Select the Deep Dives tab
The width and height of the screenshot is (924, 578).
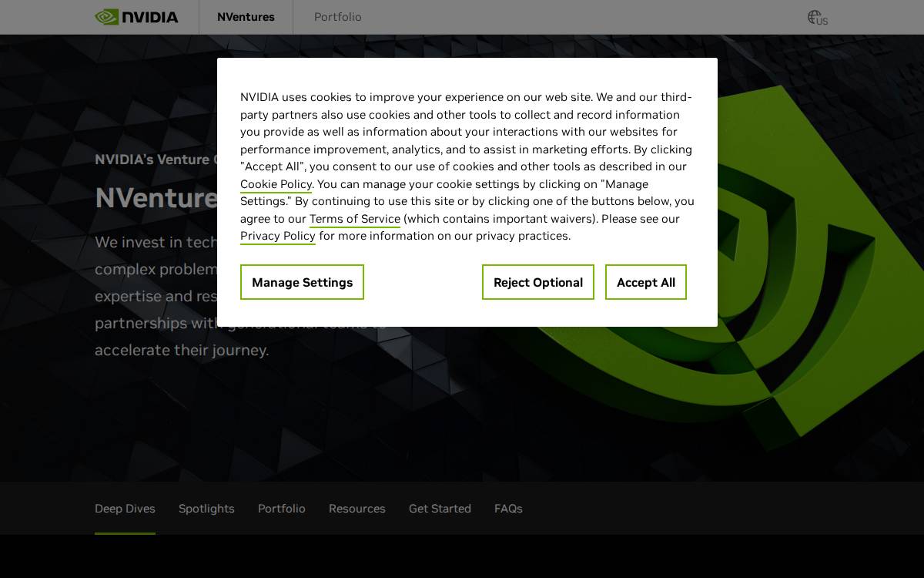coord(125,509)
